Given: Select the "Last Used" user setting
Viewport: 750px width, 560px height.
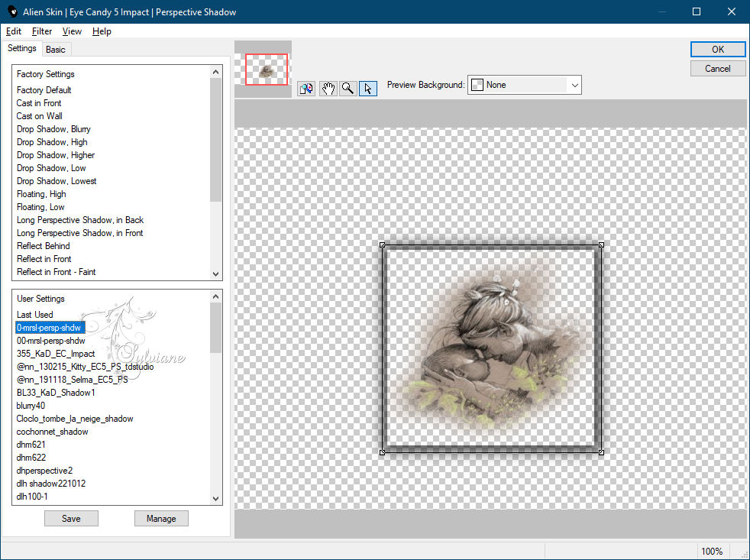Looking at the screenshot, I should tap(35, 315).
